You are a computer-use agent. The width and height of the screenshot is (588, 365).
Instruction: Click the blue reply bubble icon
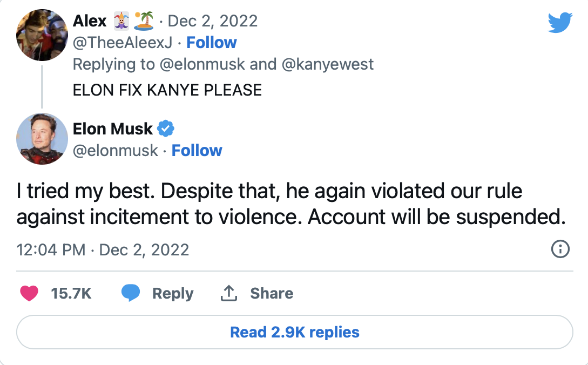(x=131, y=293)
